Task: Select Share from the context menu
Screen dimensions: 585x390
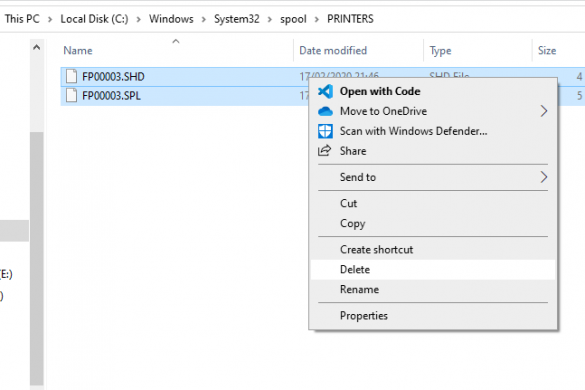Action: [433, 151]
